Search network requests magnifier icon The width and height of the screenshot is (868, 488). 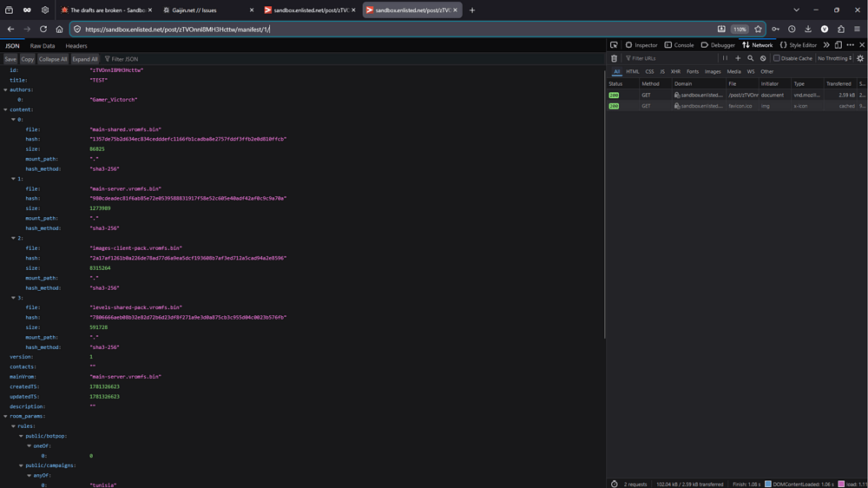pyautogui.click(x=751, y=59)
